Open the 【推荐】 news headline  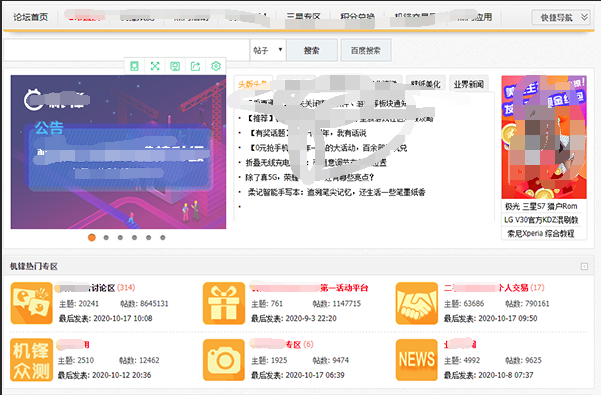coord(340,118)
